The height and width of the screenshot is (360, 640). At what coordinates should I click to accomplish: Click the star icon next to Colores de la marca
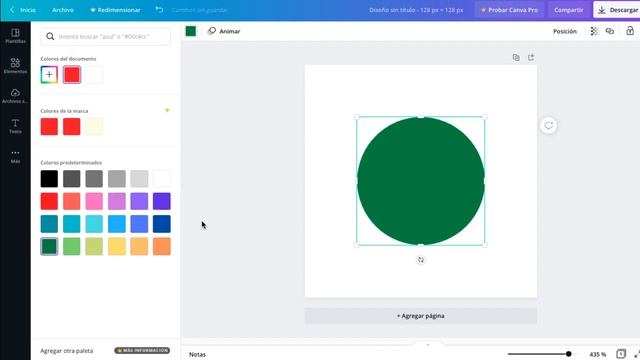click(167, 110)
